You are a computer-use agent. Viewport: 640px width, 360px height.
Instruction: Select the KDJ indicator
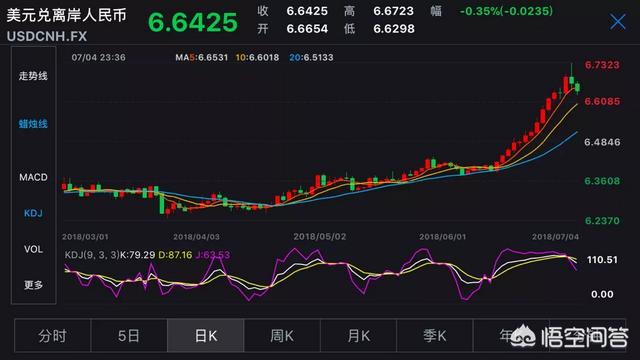point(33,213)
